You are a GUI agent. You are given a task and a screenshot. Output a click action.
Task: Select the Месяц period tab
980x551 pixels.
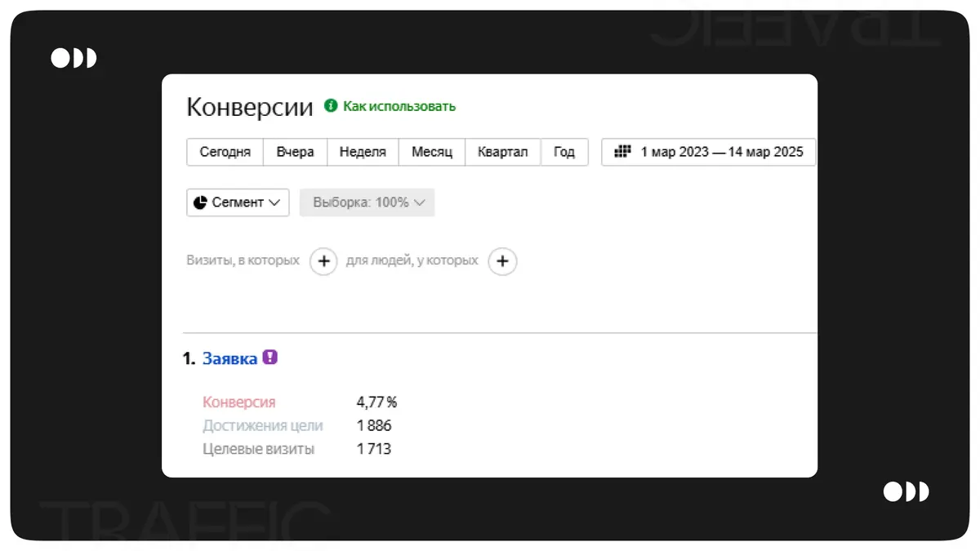pyautogui.click(x=431, y=152)
